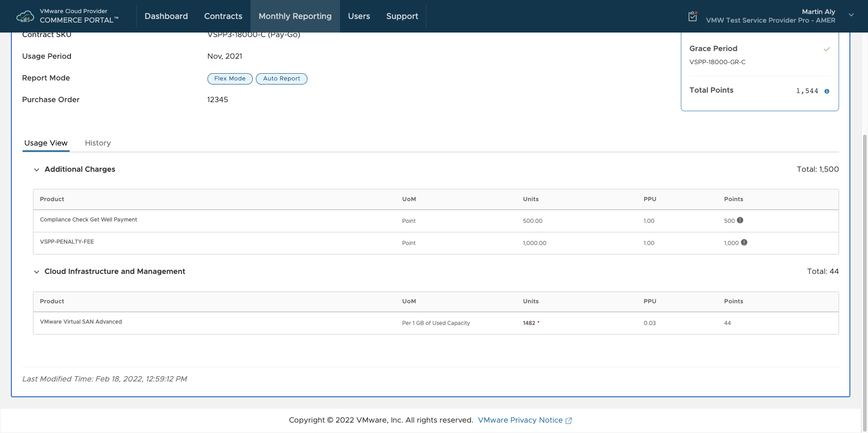Open the Contracts menu
868x433 pixels.
[x=223, y=16]
